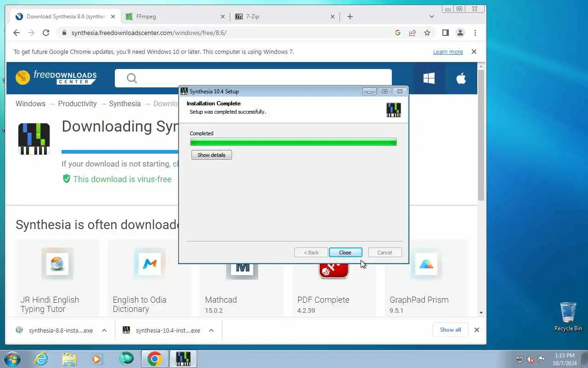Bookmark this page with star icon
The image size is (588, 368).
coord(427,33)
